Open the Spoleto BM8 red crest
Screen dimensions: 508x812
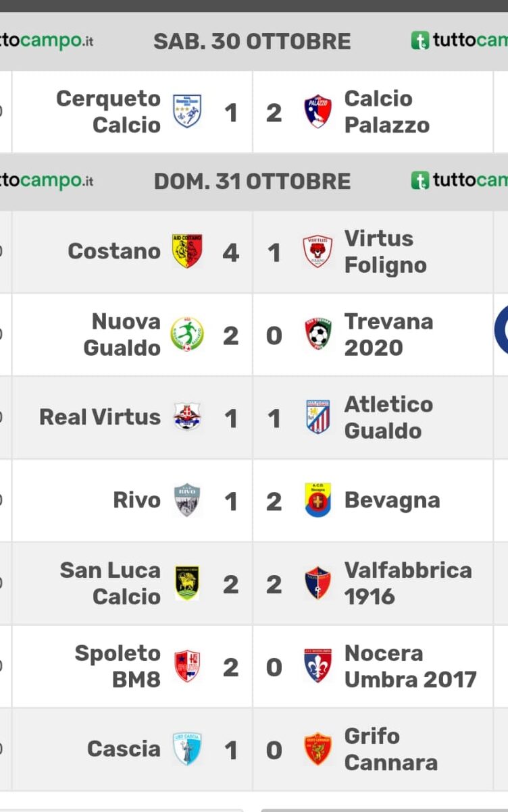coord(187,666)
